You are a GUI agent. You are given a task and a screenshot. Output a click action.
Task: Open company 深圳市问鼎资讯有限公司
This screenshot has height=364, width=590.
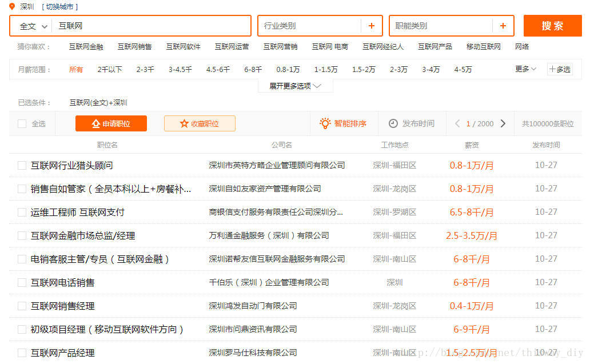click(x=253, y=329)
